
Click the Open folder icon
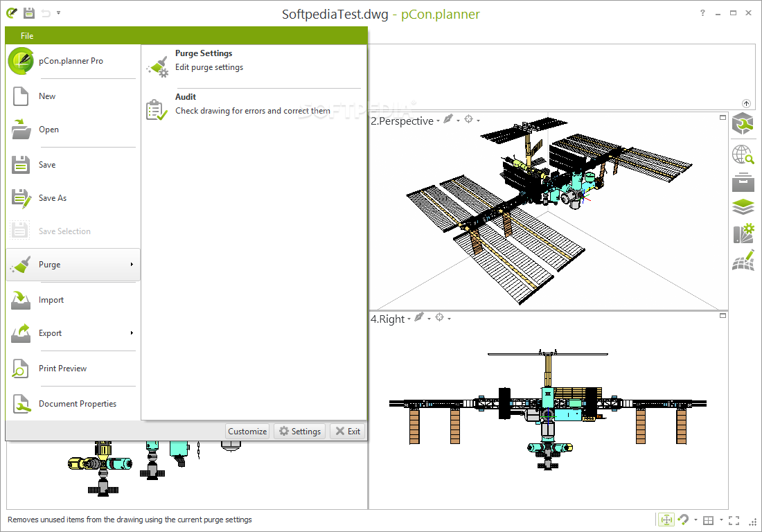click(x=21, y=130)
